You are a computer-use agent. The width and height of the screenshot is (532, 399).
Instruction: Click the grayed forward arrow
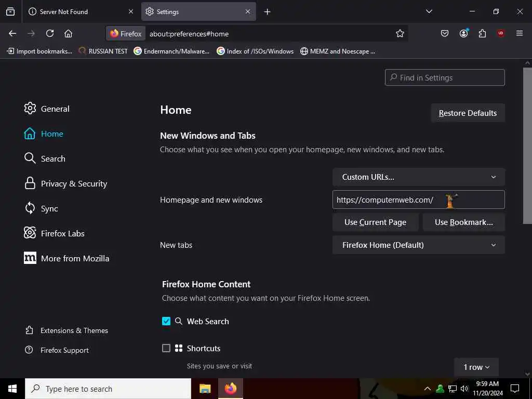(x=31, y=33)
